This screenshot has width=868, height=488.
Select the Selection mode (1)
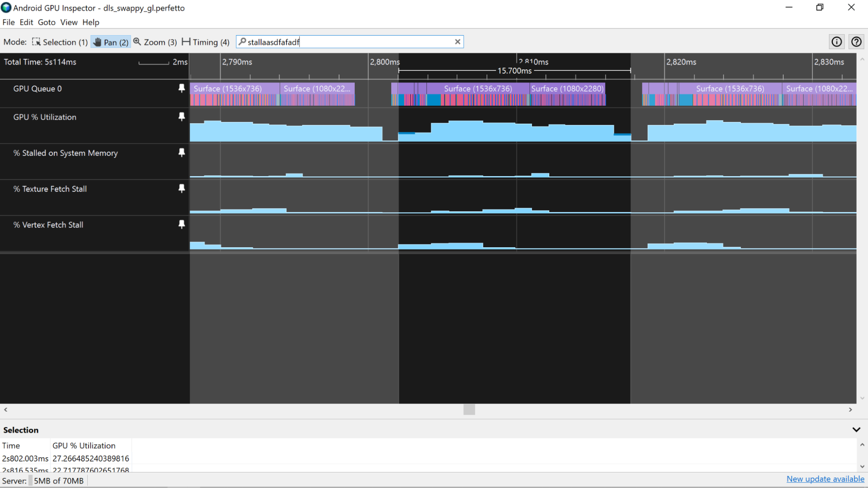coord(59,42)
